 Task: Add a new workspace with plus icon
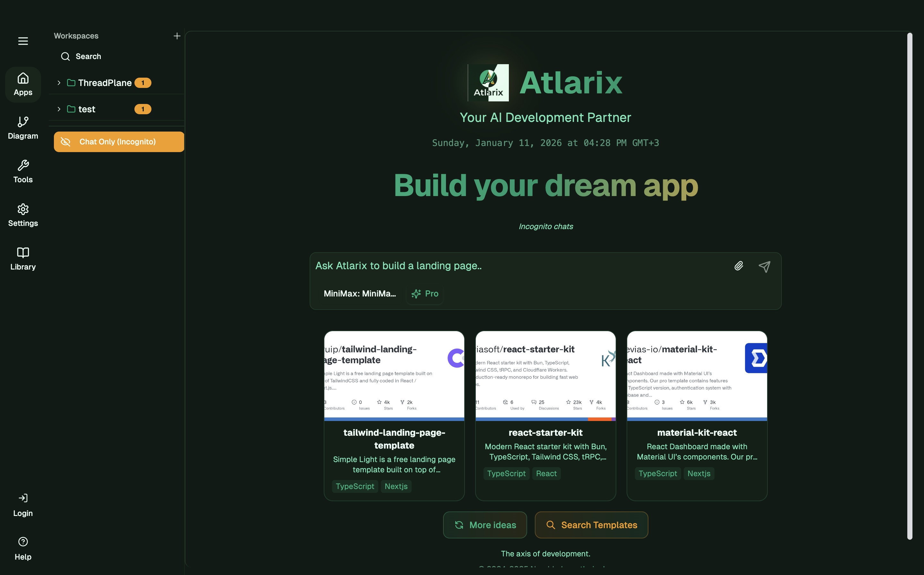[x=177, y=36]
